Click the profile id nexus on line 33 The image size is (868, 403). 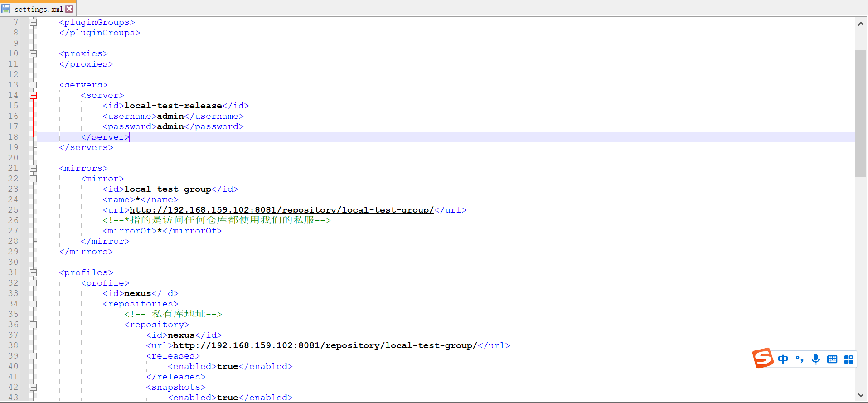click(138, 293)
